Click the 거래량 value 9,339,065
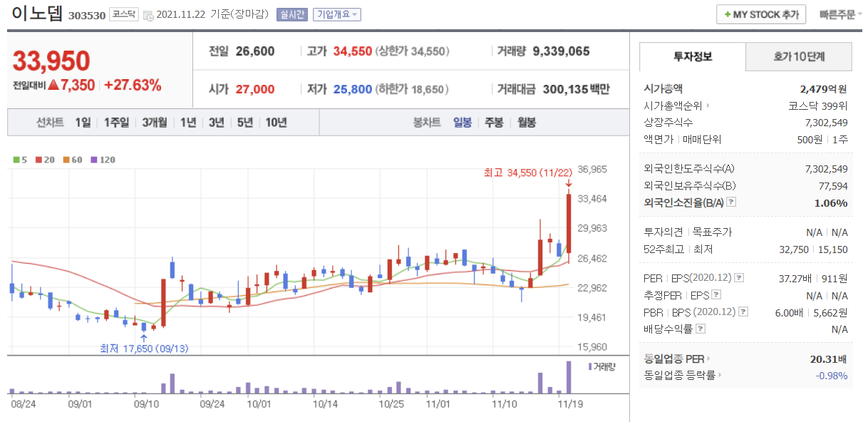This screenshot has width=868, height=422. tap(562, 51)
